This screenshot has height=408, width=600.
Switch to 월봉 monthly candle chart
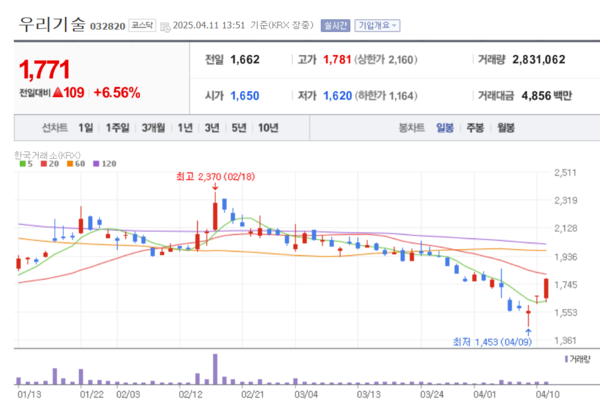506,128
